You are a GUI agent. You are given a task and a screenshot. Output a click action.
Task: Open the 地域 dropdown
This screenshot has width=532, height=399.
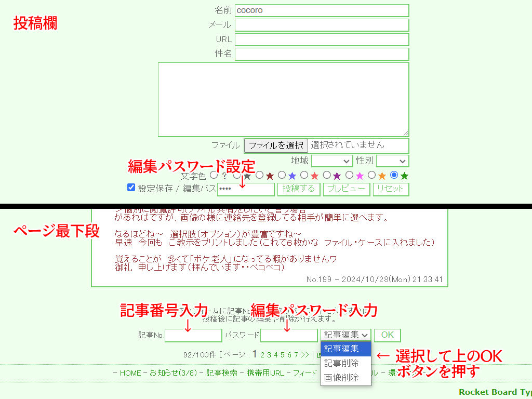332,161
